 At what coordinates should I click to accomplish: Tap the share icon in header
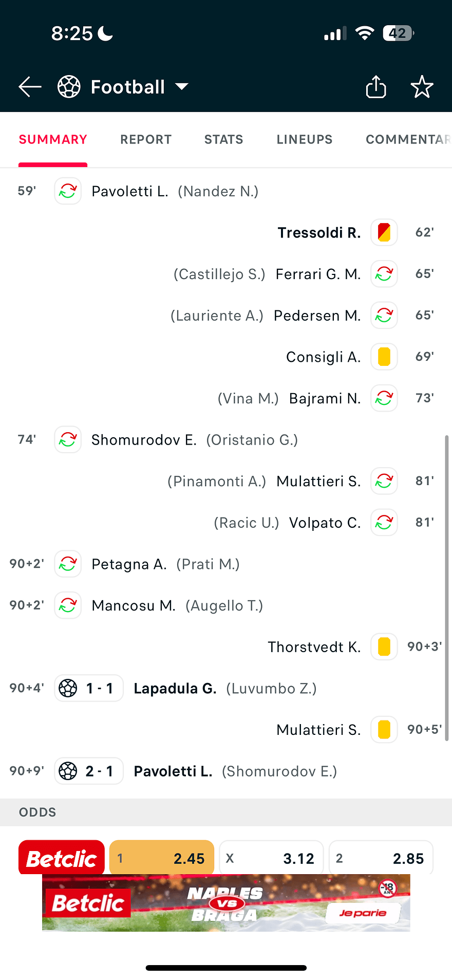coord(376,86)
